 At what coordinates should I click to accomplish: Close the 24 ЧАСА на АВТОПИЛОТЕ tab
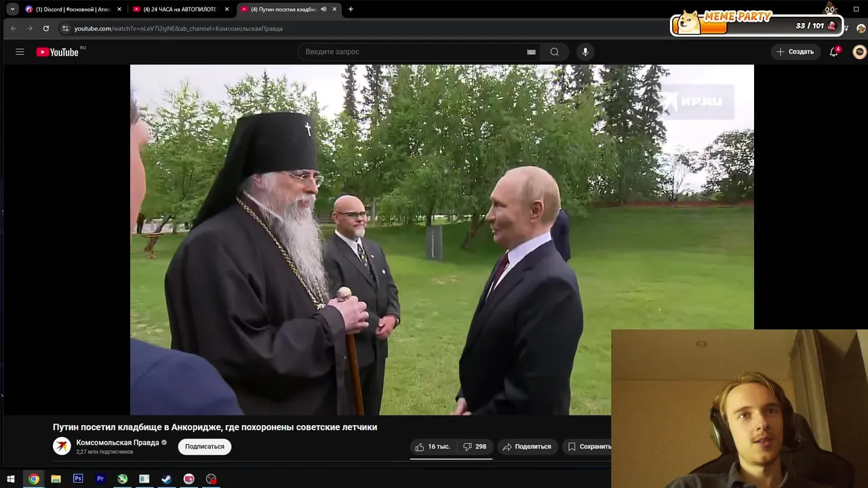coord(226,9)
